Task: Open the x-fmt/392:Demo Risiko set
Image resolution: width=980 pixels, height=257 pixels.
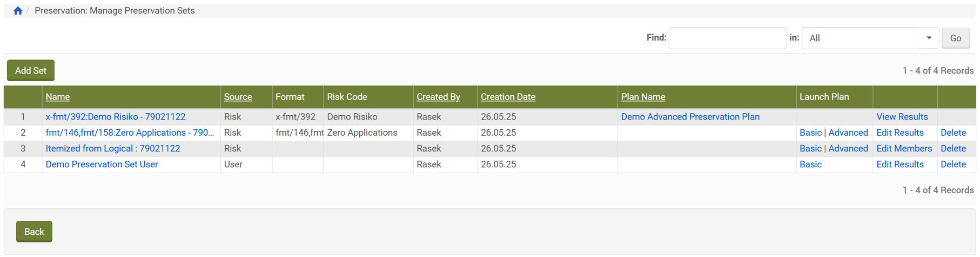Action: (x=116, y=117)
